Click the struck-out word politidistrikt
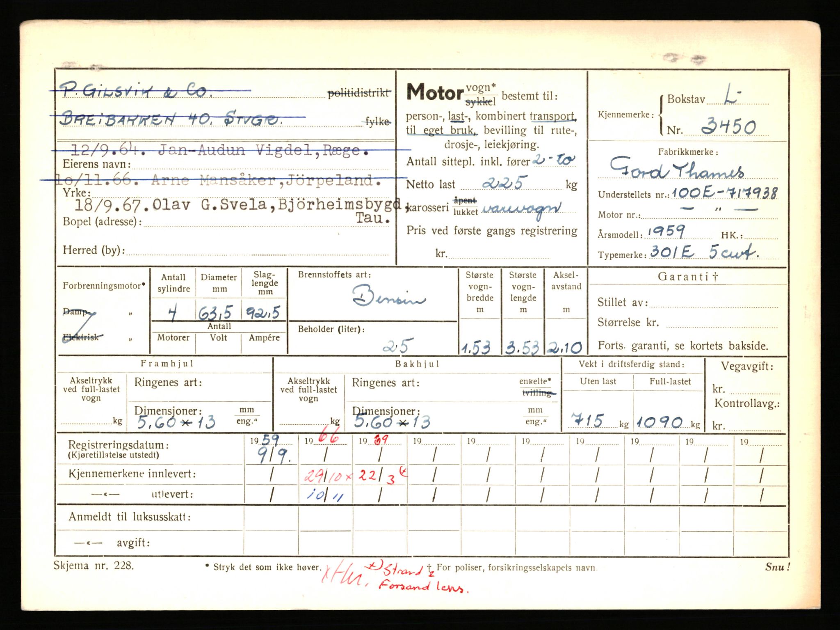Image resolution: width=840 pixels, height=630 pixels. click(358, 94)
